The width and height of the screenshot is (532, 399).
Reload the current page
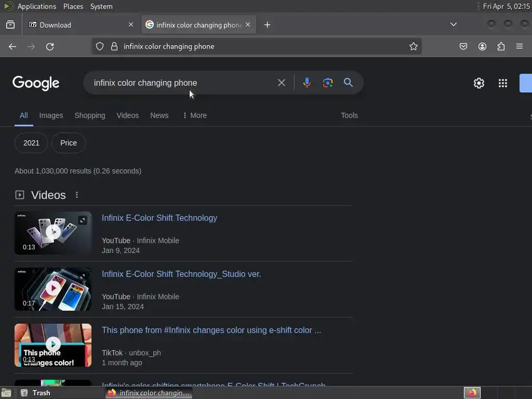click(50, 46)
